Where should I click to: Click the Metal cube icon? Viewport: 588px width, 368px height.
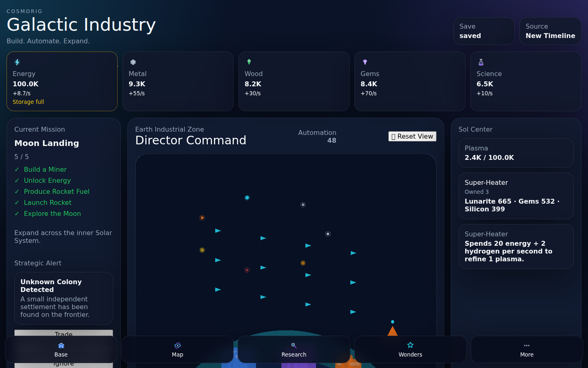pyautogui.click(x=133, y=62)
